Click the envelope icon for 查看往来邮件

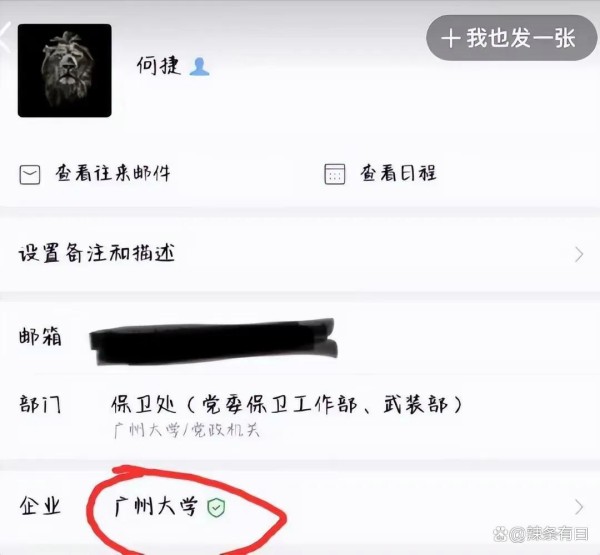tap(30, 175)
